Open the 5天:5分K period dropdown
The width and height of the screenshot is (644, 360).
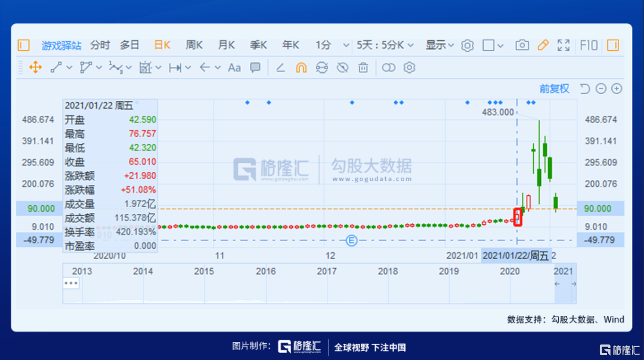pos(386,45)
